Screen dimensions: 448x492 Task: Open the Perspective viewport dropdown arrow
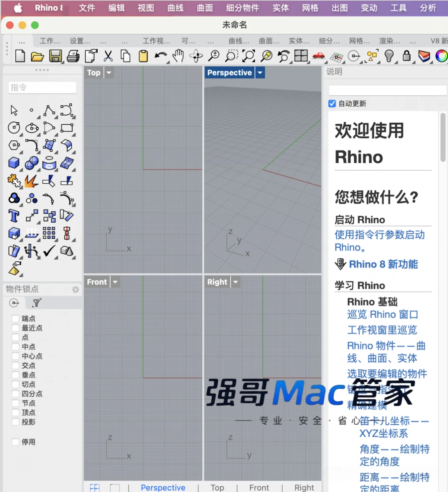tap(260, 73)
